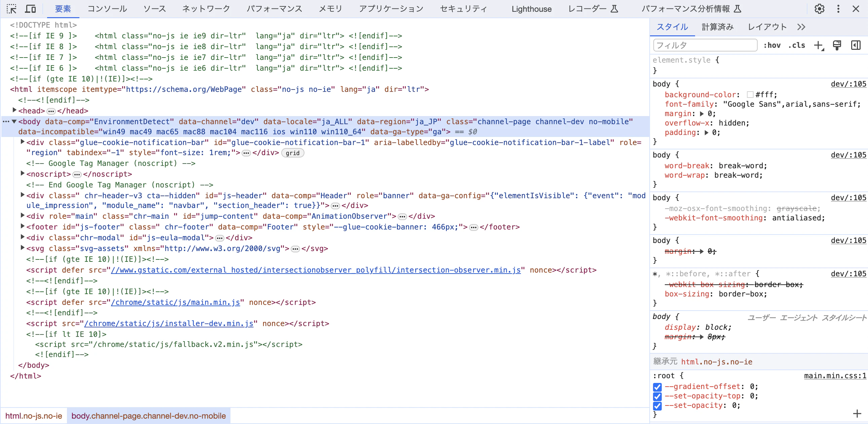Image resolution: width=868 pixels, height=424 pixels.
Task: Toggle the .cls class editor
Action: 797,45
